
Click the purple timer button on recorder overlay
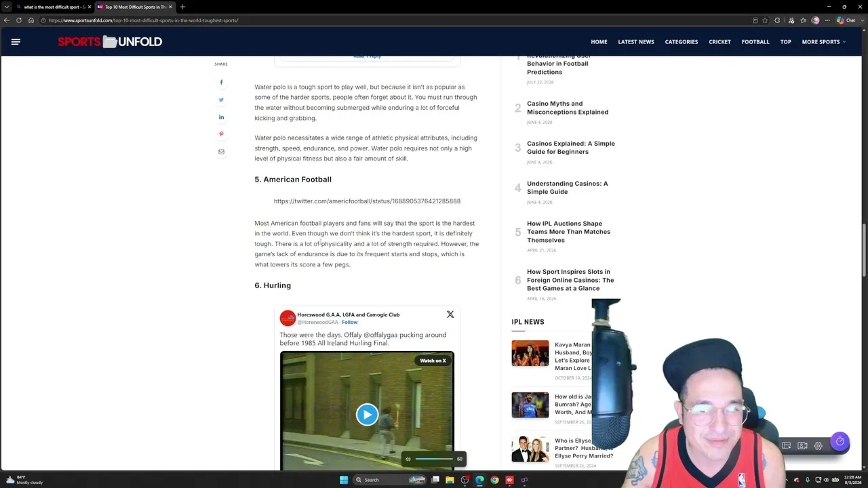coord(840,442)
